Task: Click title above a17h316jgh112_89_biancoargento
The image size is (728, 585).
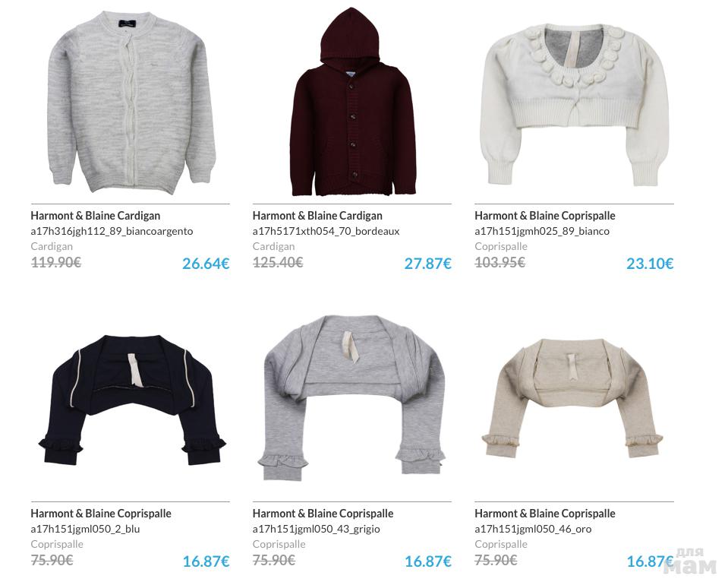Action: point(95,216)
